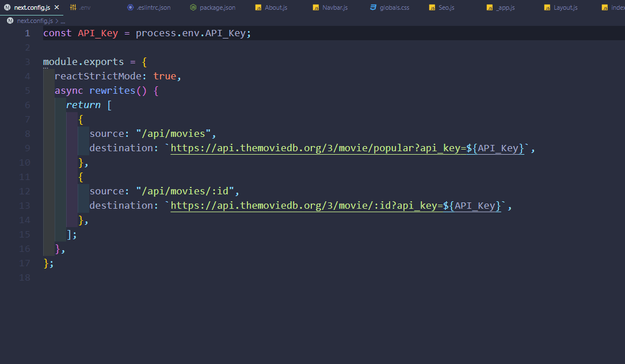This screenshot has width=625, height=364.
Task: Click 'destination' on line 13
Action: click(121, 205)
